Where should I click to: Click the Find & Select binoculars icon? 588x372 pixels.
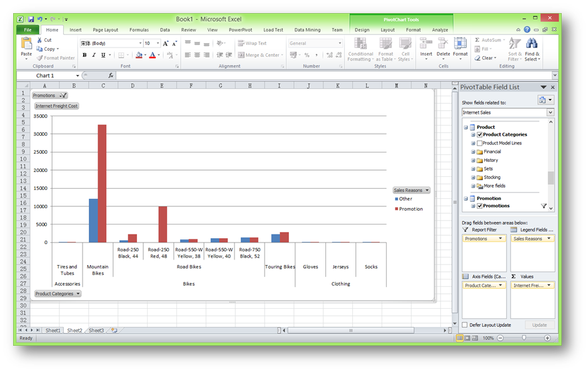coord(532,44)
